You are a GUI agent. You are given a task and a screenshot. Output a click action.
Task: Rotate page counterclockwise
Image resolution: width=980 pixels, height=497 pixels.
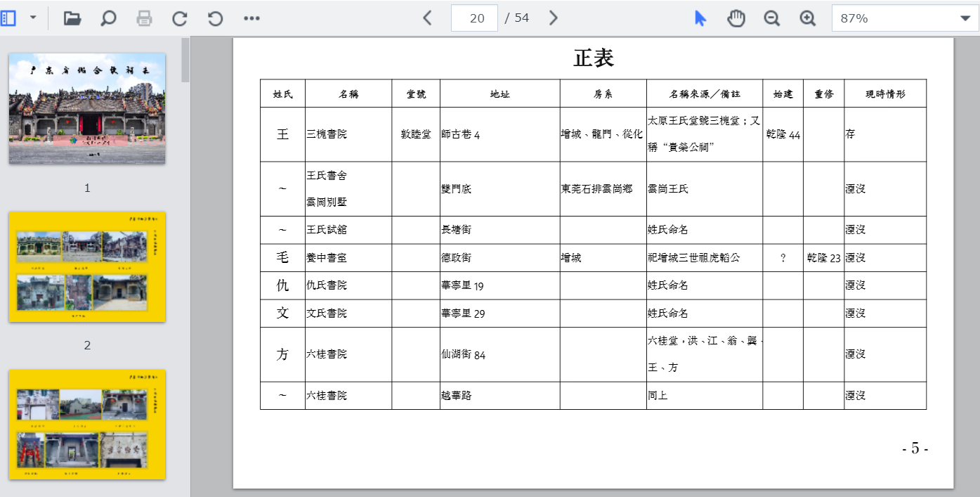tap(216, 18)
